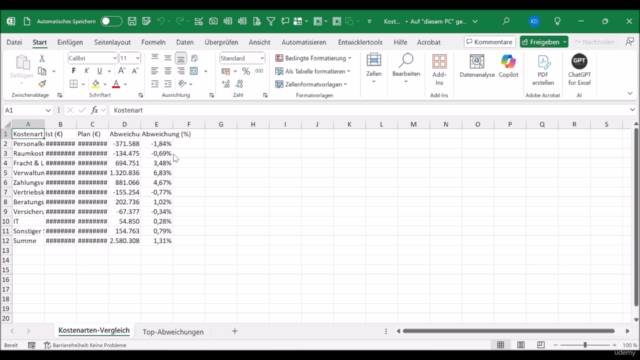Click the decrease indent icon
640x360 pixels.
155,84
